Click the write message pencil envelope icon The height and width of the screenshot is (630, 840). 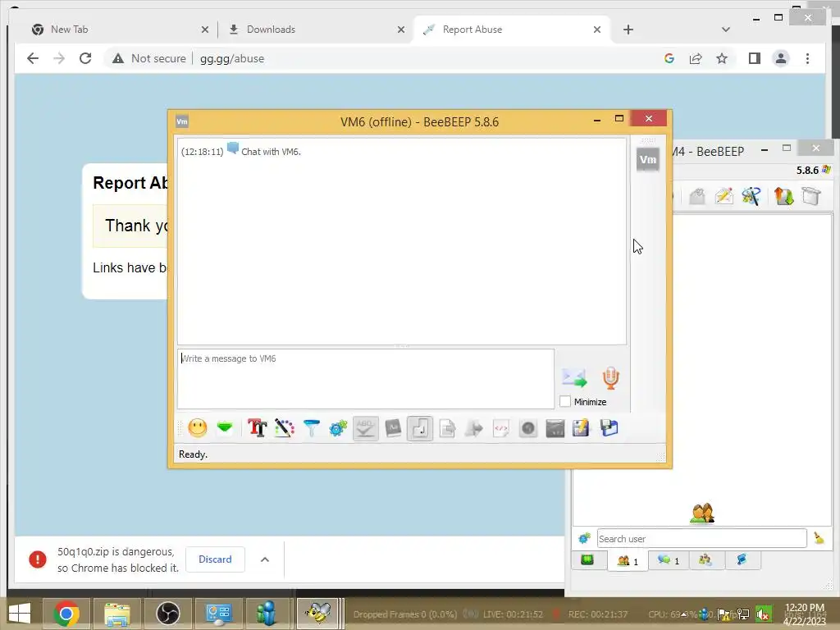click(x=724, y=196)
